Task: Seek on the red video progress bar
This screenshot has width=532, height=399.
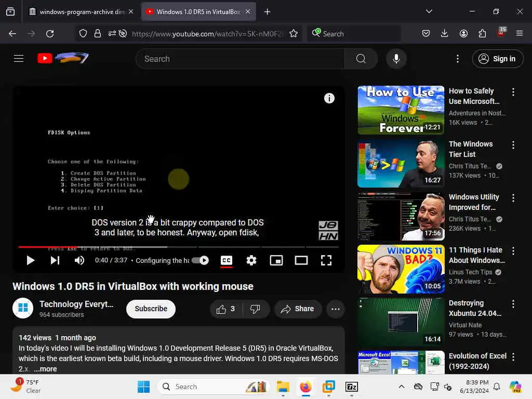Action: [47, 247]
